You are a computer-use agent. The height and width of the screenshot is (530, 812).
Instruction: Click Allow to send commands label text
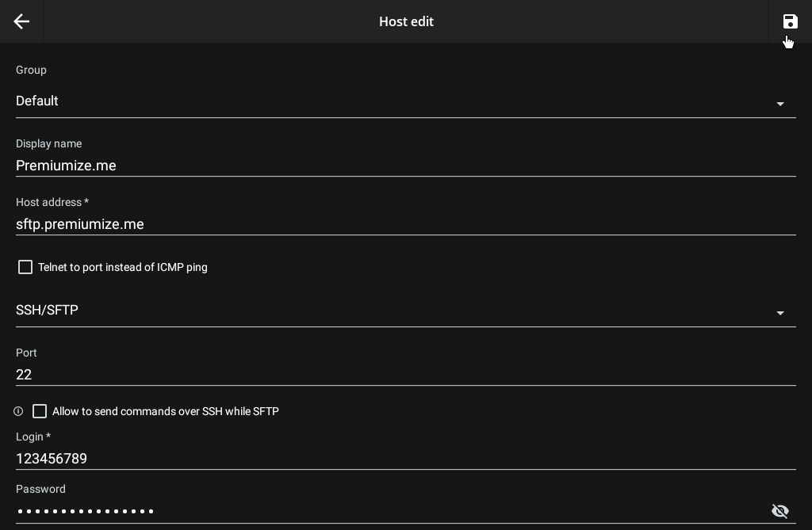pos(166,411)
